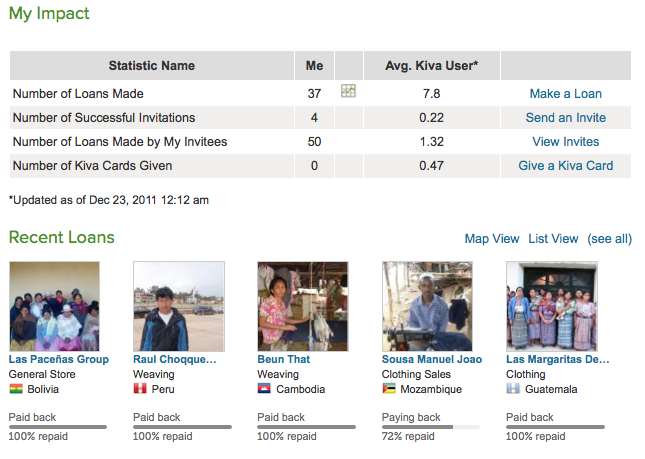Open the loans grid icon beside 37
645x459 pixels.
pos(348,91)
